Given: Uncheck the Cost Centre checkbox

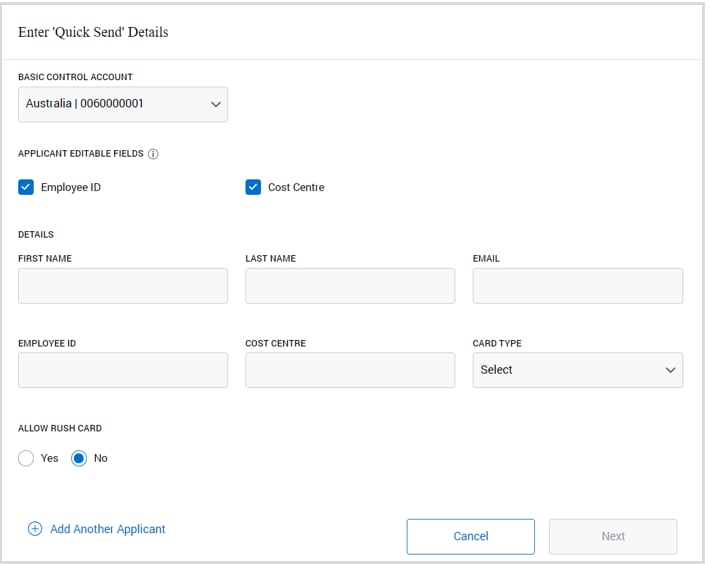Looking at the screenshot, I should (x=253, y=187).
